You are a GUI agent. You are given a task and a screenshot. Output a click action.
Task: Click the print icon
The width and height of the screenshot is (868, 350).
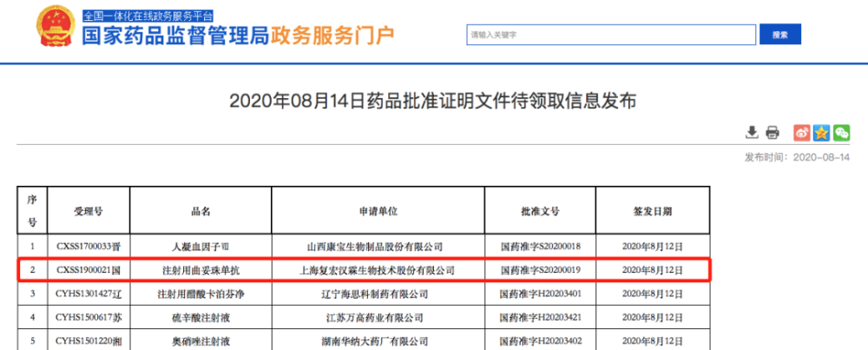tap(773, 132)
